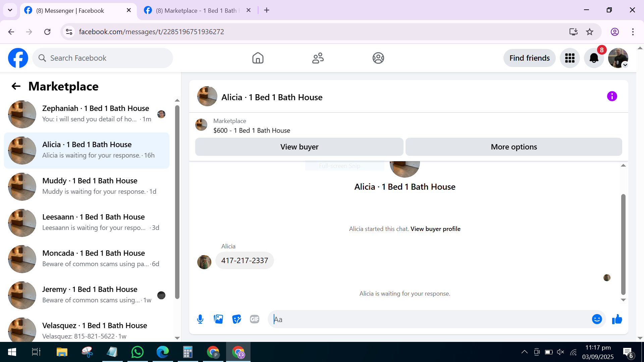Viewport: 644px width, 362px height.
Task: Open WhatsApp from the taskbar
Action: pos(138,352)
